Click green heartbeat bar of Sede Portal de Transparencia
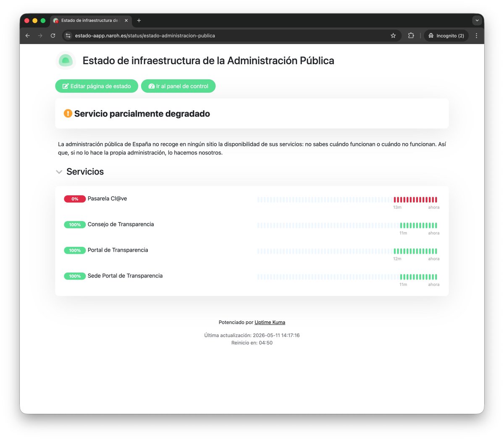This screenshot has width=504, height=440. [419, 277]
